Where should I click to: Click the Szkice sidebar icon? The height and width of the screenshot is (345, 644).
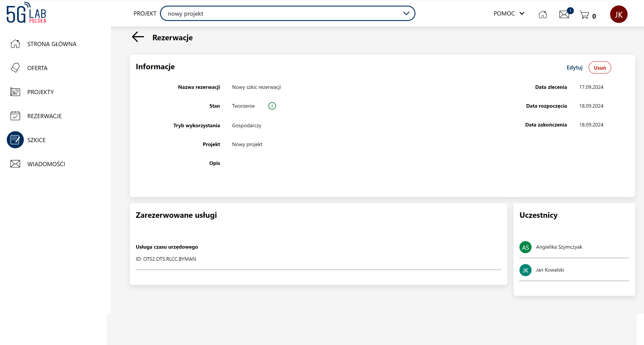point(15,140)
